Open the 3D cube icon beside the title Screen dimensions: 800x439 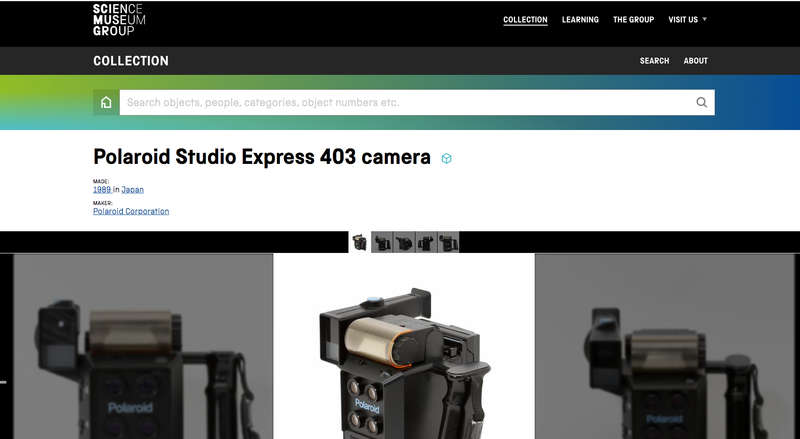(x=446, y=158)
